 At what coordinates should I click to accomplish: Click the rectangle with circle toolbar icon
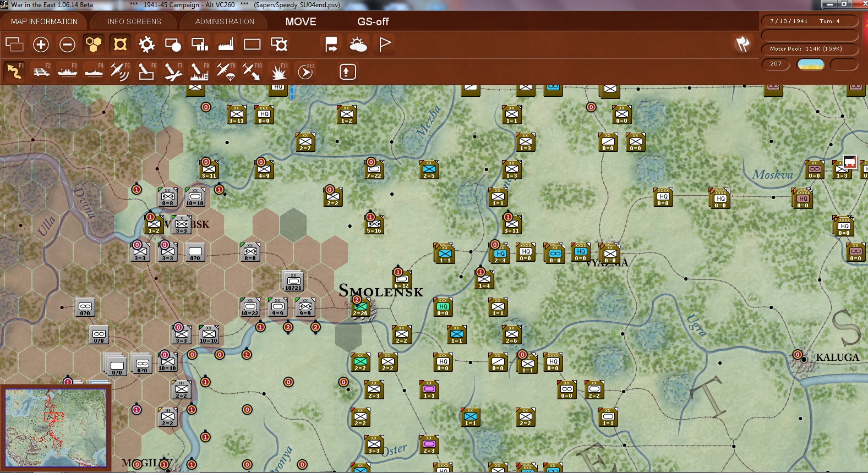[173, 44]
